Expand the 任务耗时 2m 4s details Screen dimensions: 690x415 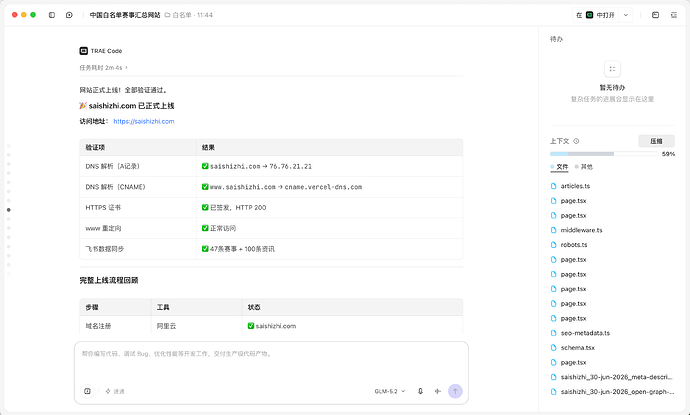tap(104, 68)
